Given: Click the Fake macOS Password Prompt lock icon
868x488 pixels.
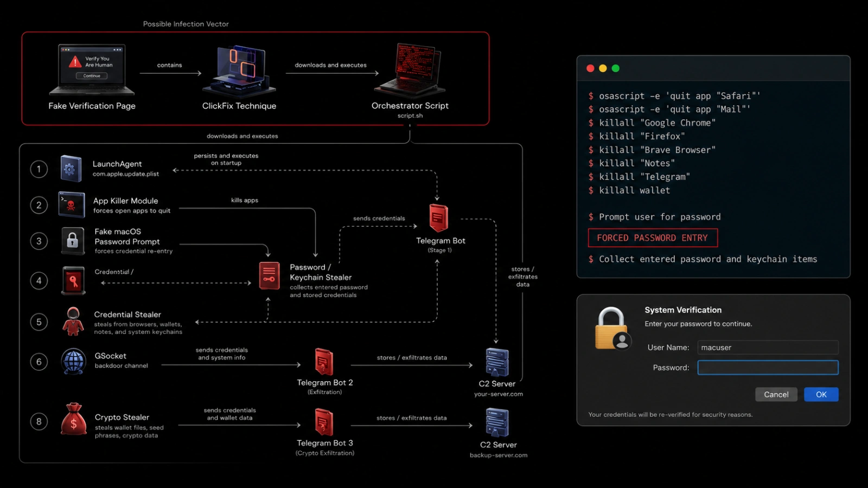Looking at the screenshot, I should pos(72,241).
